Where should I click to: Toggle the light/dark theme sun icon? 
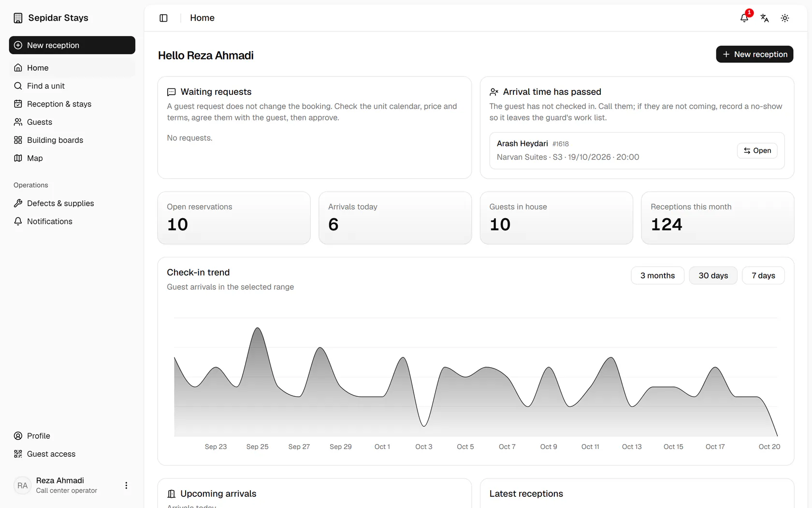click(785, 18)
